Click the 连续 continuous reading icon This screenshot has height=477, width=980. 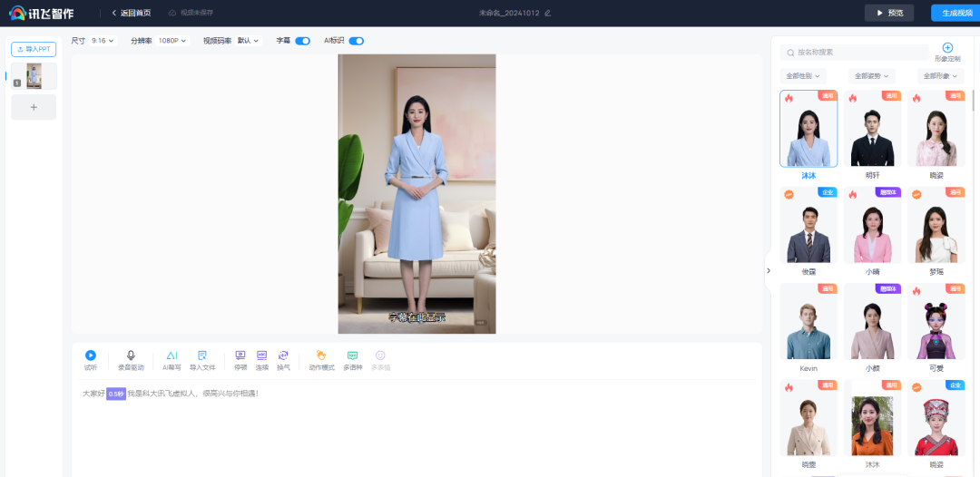(x=261, y=356)
